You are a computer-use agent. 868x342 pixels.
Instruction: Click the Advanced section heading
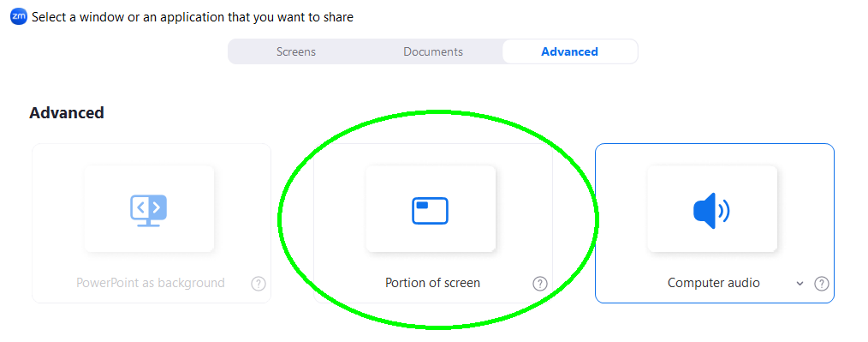click(67, 112)
